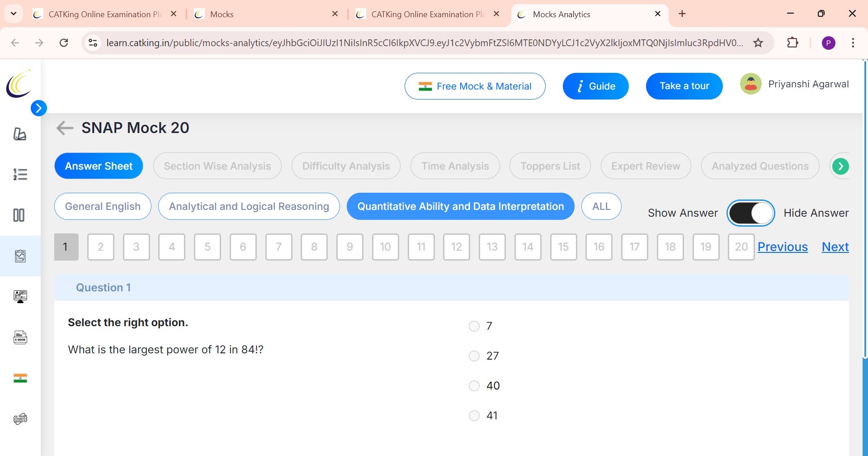Viewport: 868px width, 456px height.
Task: Open a new browser tab
Action: pyautogui.click(x=682, y=14)
